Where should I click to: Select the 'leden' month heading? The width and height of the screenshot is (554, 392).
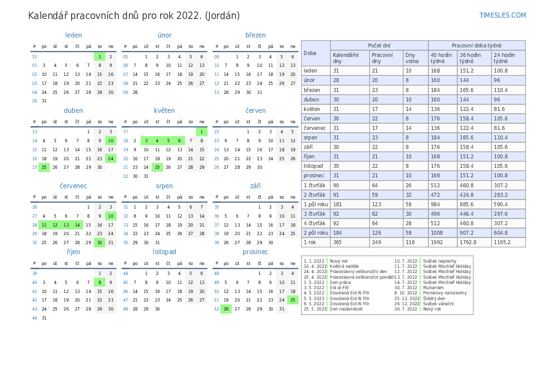(73, 35)
